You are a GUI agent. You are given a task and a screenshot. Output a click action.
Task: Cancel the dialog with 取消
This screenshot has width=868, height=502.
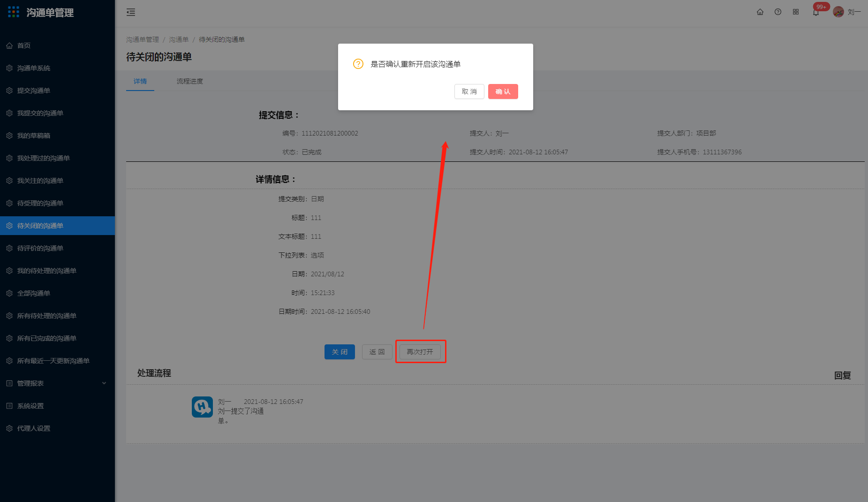click(469, 91)
